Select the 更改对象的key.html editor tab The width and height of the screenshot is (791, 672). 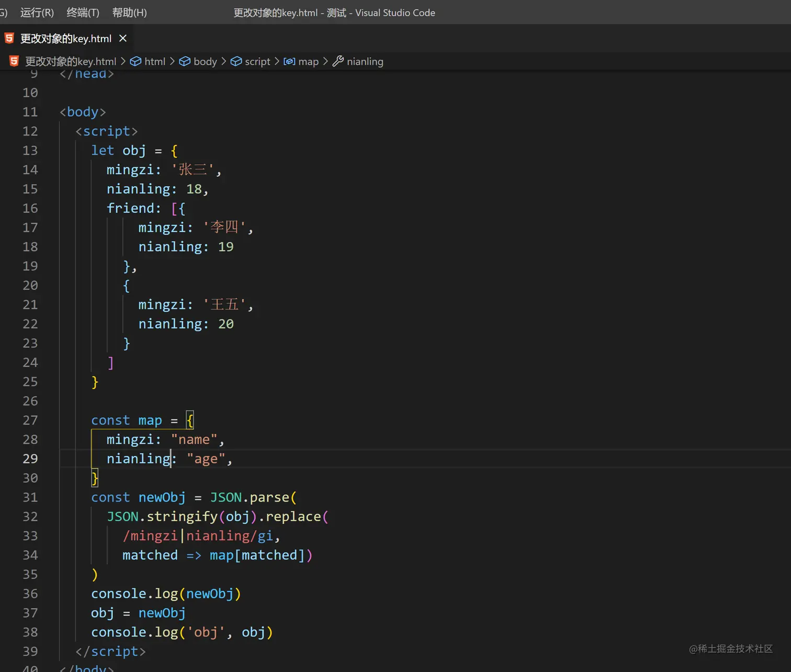click(65, 38)
